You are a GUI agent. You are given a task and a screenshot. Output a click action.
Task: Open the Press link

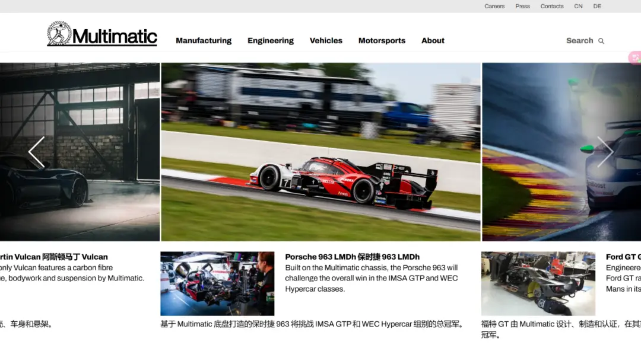[x=522, y=6]
